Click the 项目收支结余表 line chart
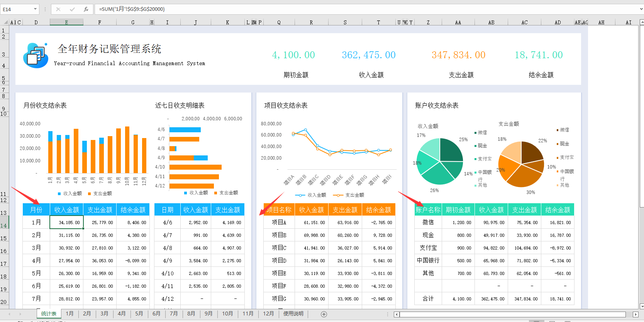 tap(330, 158)
